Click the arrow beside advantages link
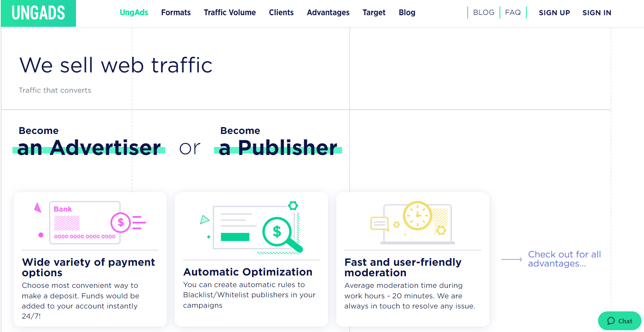 tap(512, 259)
